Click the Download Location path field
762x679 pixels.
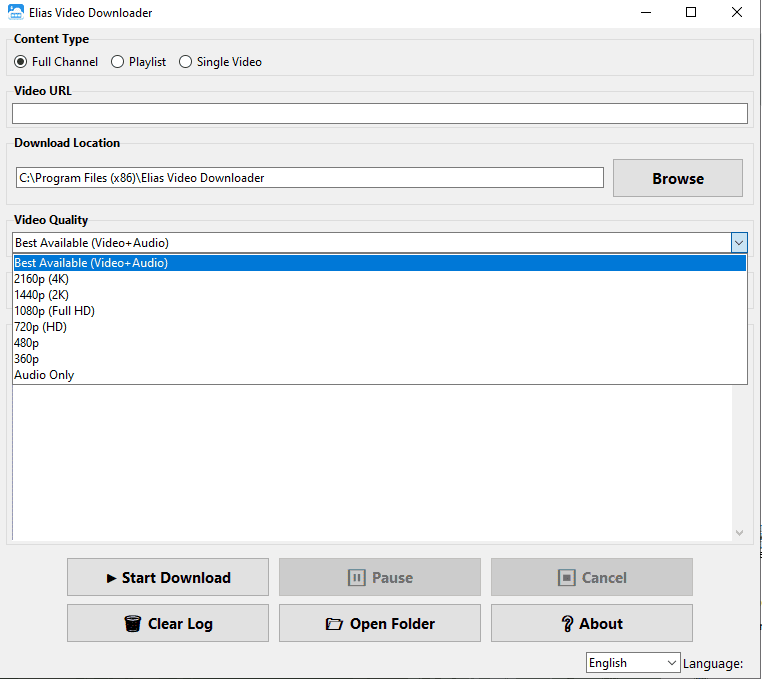[x=310, y=178]
